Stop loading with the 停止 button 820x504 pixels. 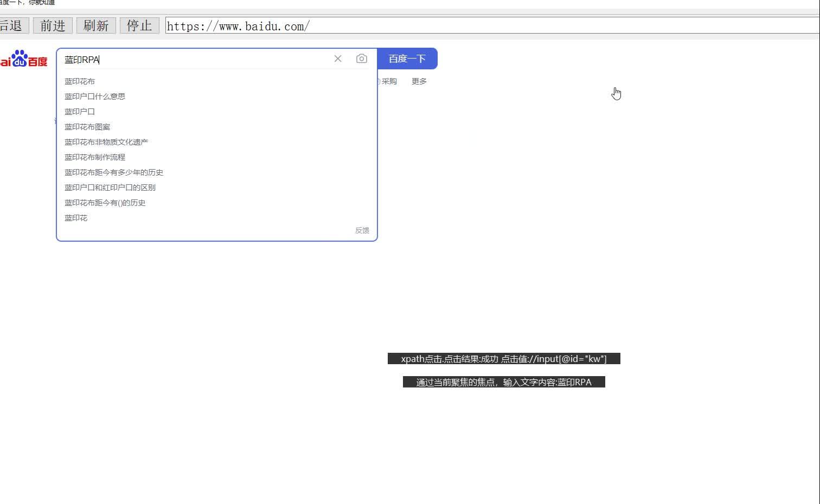[x=139, y=25]
